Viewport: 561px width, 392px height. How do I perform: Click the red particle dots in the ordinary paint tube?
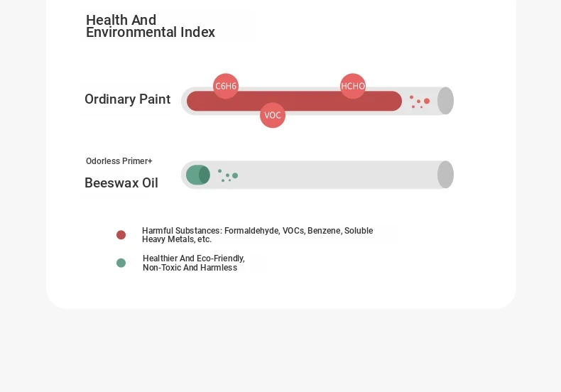[x=419, y=102]
